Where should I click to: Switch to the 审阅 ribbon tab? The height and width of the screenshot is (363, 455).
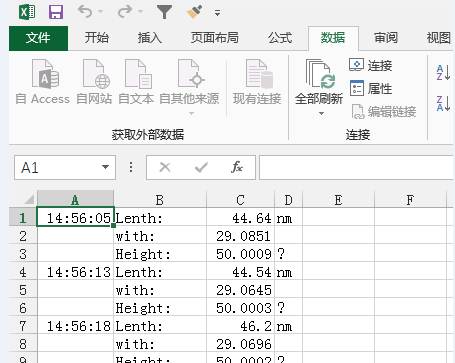click(x=386, y=38)
